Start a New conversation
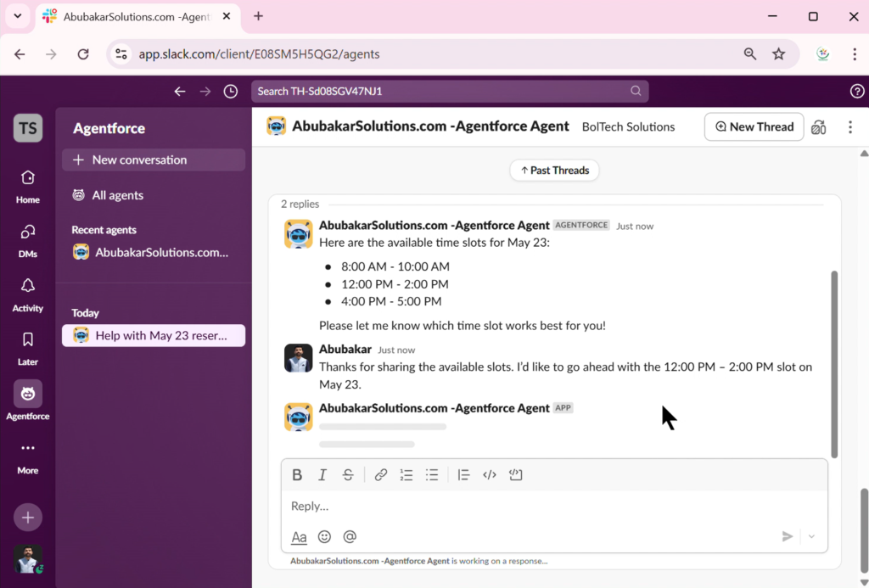This screenshot has width=869, height=588. [x=154, y=160]
